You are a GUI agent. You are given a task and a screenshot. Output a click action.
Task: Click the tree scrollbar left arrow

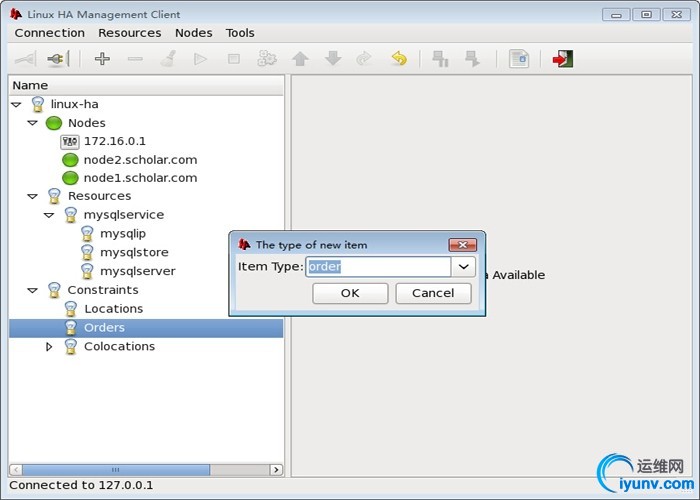16,470
